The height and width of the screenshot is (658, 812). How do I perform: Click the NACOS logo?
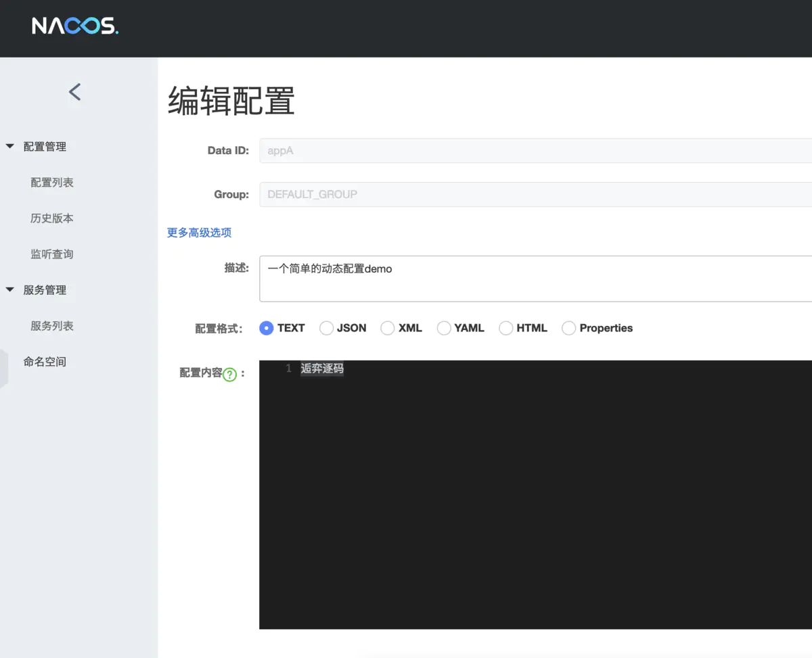(74, 26)
